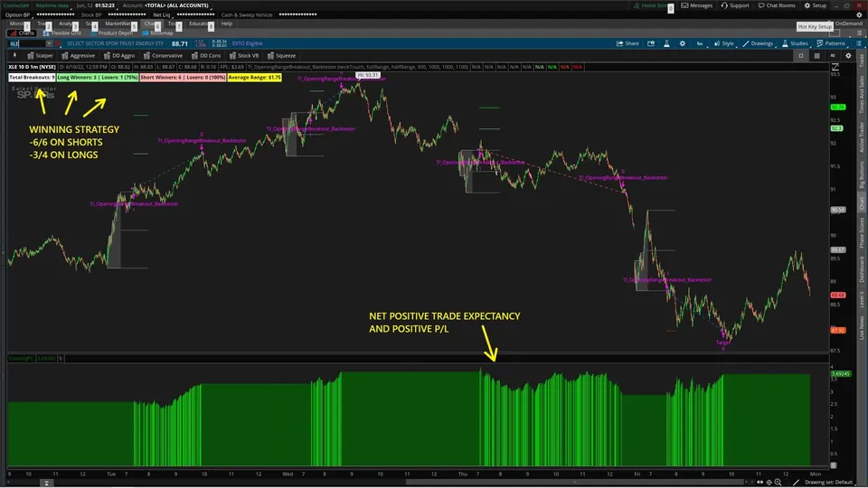Click the XLE symbol input field
The image size is (868, 488).
(x=26, y=43)
